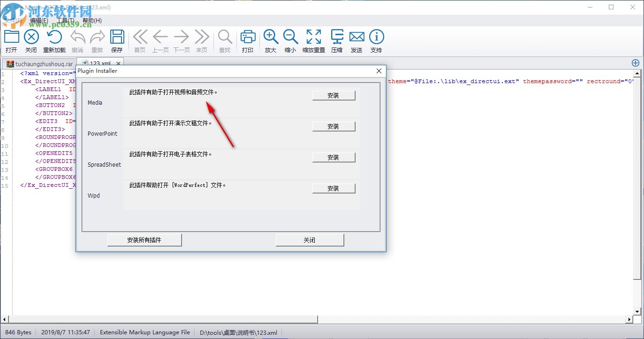Image resolution: width=644 pixels, height=339 pixels.
Task: Click the Extensible Markup Language File status text
Action: tap(145, 332)
